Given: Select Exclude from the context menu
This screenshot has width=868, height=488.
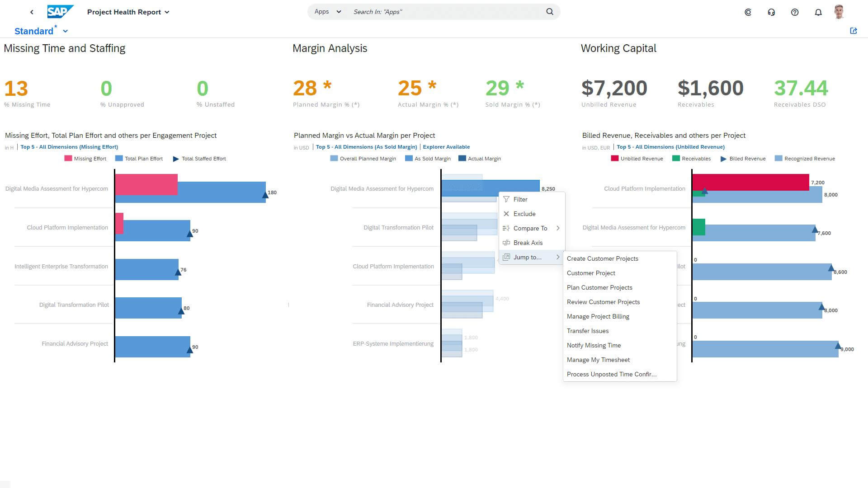Looking at the screenshot, I should pos(524,214).
